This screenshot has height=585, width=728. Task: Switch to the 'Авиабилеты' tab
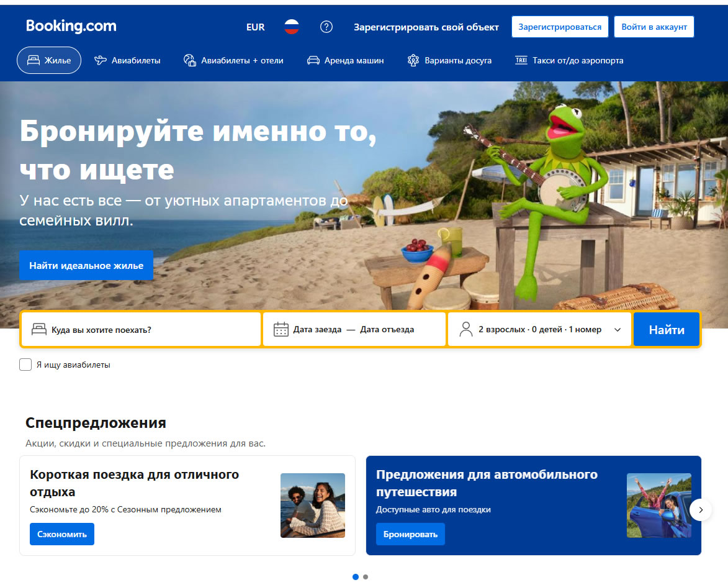127,60
